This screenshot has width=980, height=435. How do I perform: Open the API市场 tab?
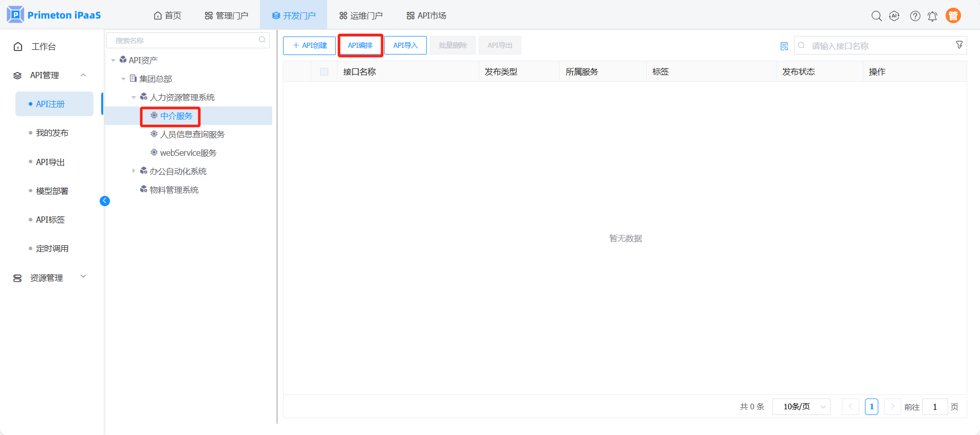pyautogui.click(x=426, y=15)
